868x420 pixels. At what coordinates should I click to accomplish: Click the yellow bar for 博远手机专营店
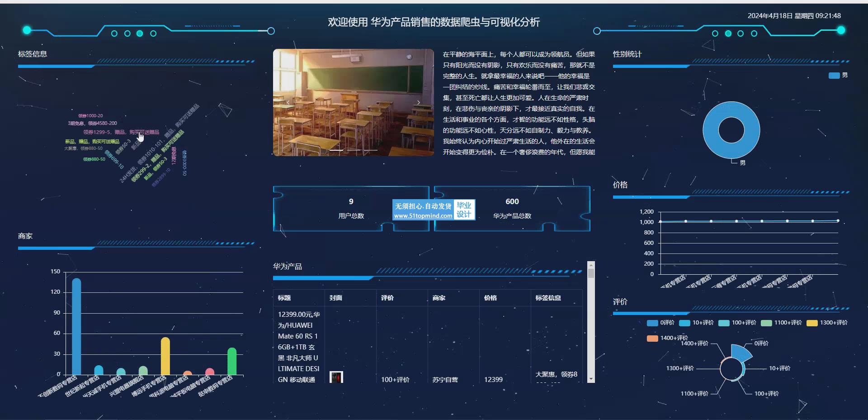coord(165,356)
